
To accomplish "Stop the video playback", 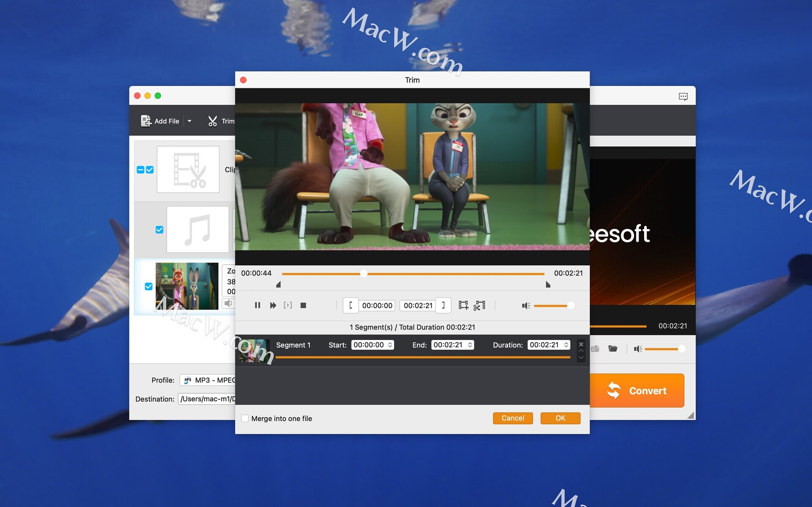I will (303, 305).
